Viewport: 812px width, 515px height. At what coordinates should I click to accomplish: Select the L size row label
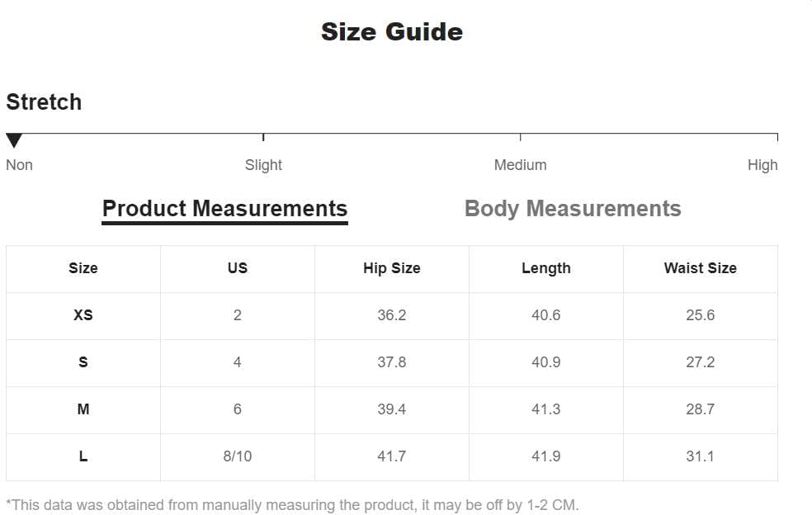pos(83,456)
